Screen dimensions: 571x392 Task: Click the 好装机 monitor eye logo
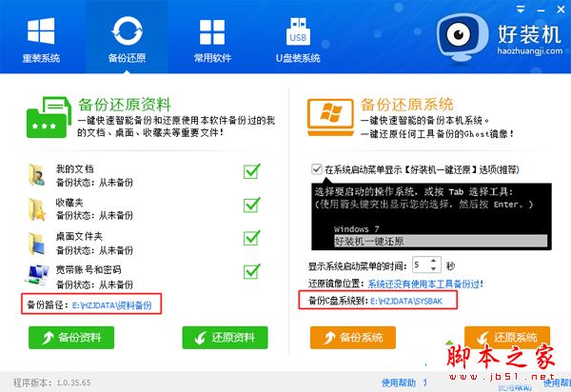463,37
